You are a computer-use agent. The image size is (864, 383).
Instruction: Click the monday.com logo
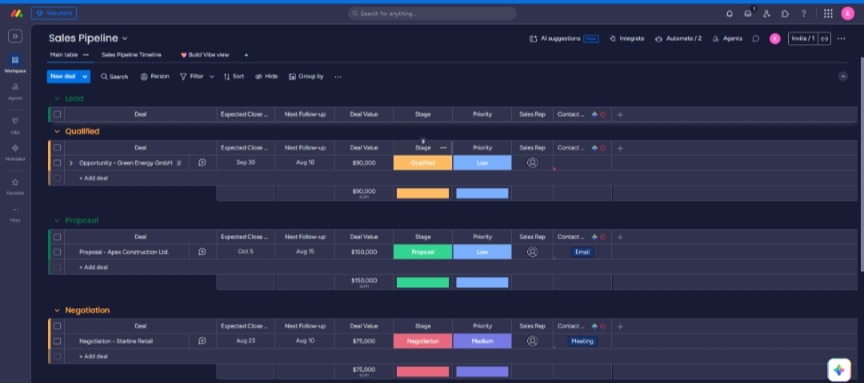[16, 13]
